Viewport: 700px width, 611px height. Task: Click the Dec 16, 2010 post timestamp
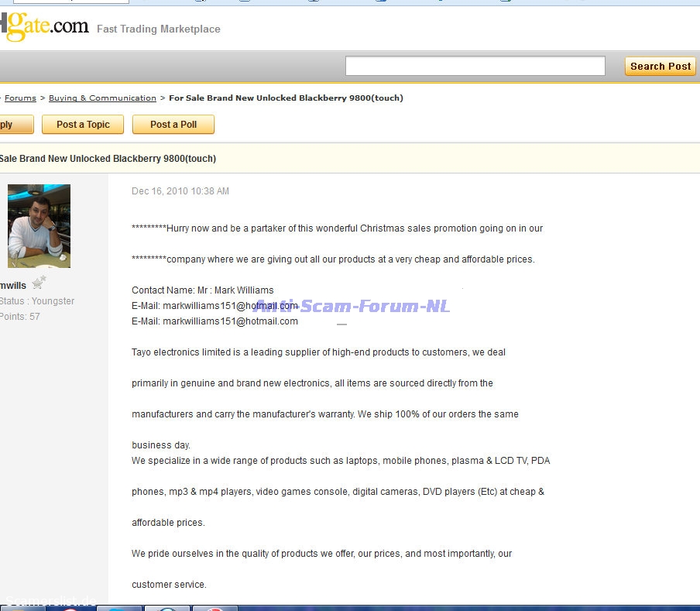coord(180,191)
